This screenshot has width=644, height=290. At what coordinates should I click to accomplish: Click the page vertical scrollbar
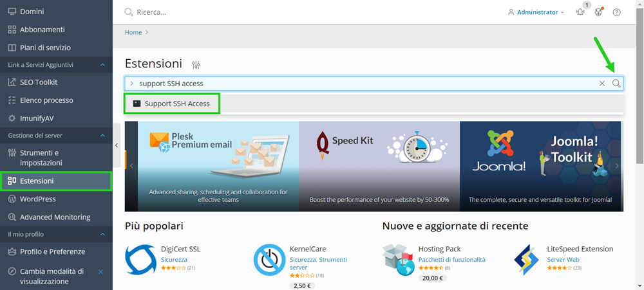click(x=640, y=85)
